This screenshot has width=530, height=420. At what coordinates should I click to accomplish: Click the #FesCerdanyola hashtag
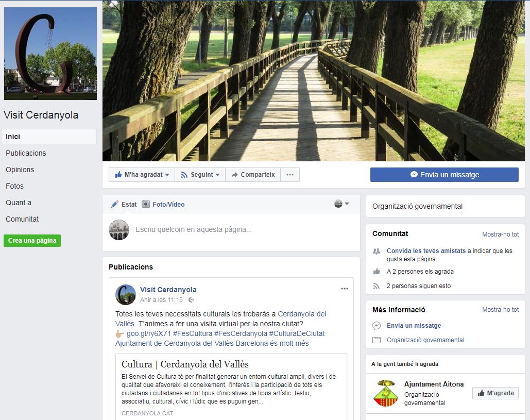click(x=241, y=333)
